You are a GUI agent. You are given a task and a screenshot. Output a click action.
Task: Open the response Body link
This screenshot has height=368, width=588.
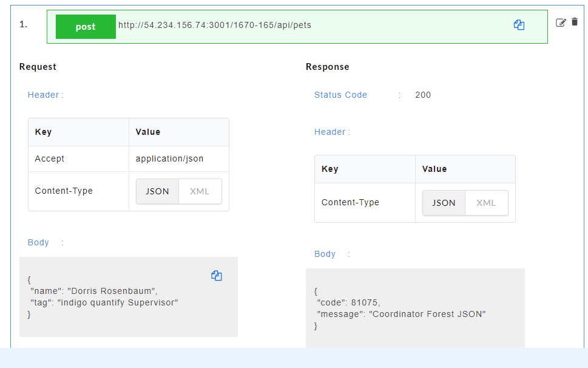[x=325, y=254]
